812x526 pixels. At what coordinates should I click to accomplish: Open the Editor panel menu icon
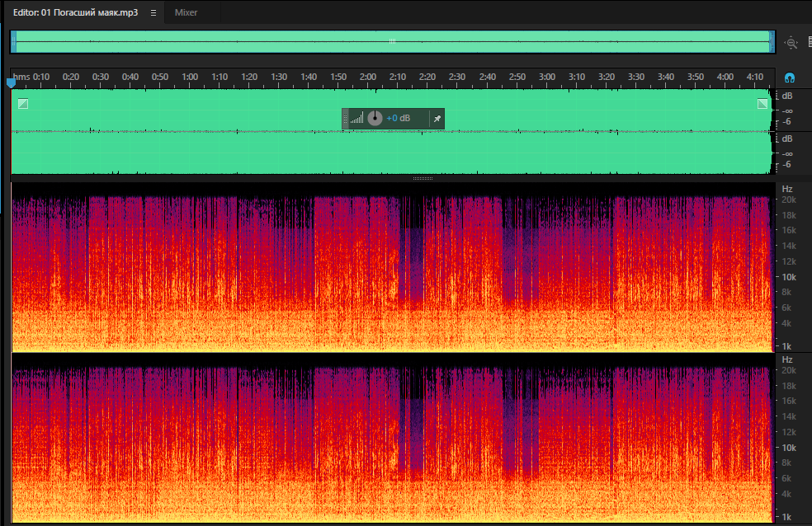tap(153, 13)
